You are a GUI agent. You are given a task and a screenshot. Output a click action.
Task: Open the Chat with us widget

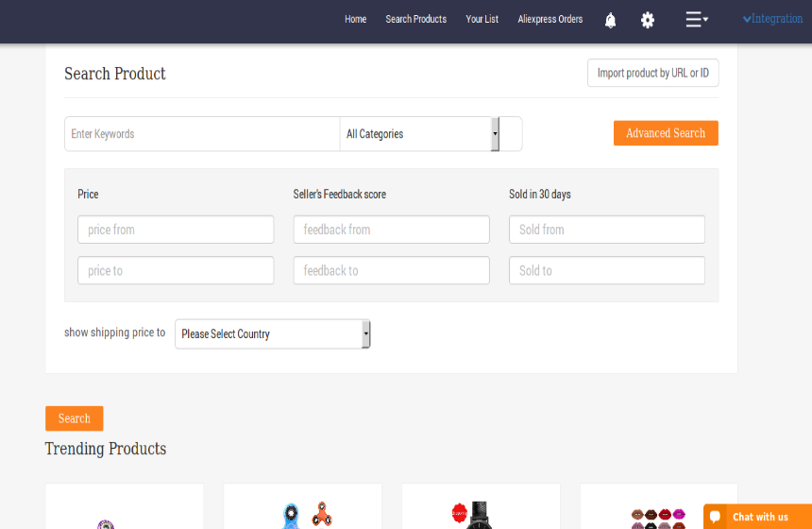757,517
